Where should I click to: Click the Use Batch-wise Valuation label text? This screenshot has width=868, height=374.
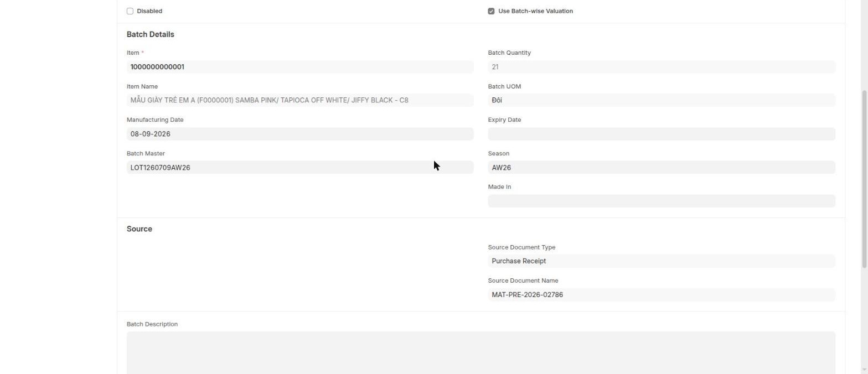tap(535, 11)
